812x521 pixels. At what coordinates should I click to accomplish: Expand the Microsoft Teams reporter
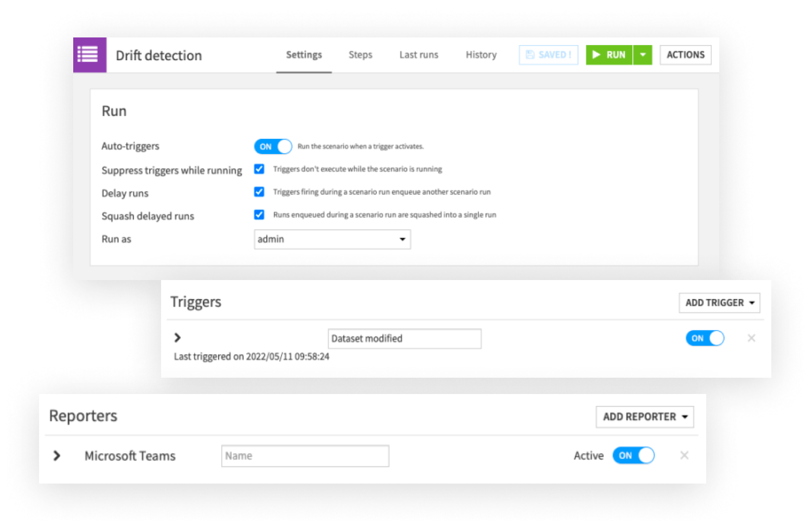click(x=56, y=455)
